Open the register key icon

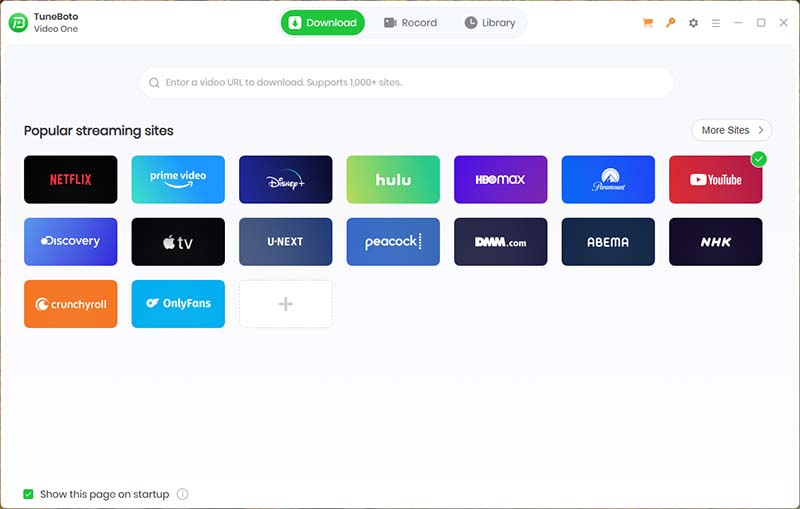(670, 23)
